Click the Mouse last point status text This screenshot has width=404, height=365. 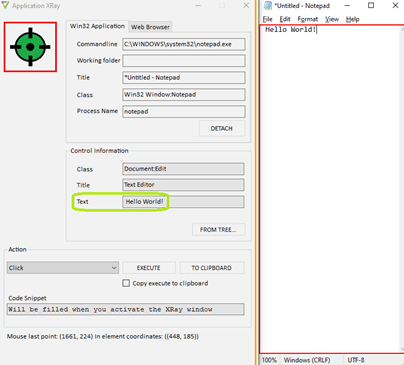[x=103, y=336]
